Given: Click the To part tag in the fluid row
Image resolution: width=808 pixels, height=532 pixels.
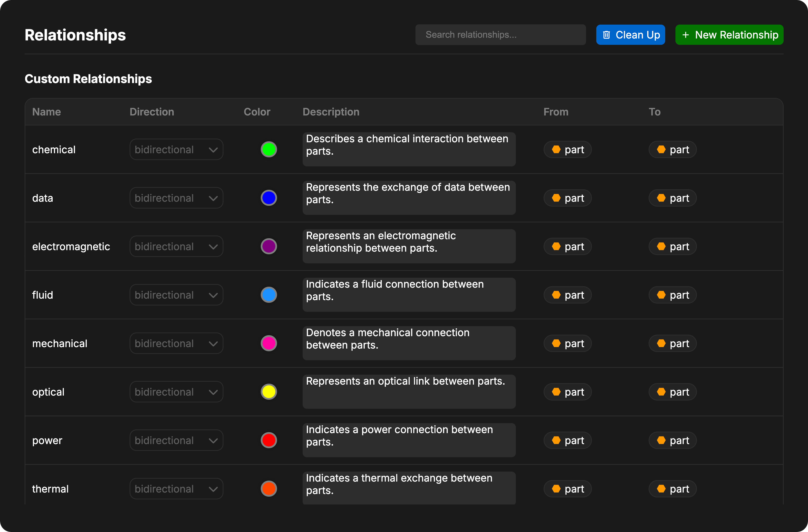Looking at the screenshot, I should tap(672, 295).
